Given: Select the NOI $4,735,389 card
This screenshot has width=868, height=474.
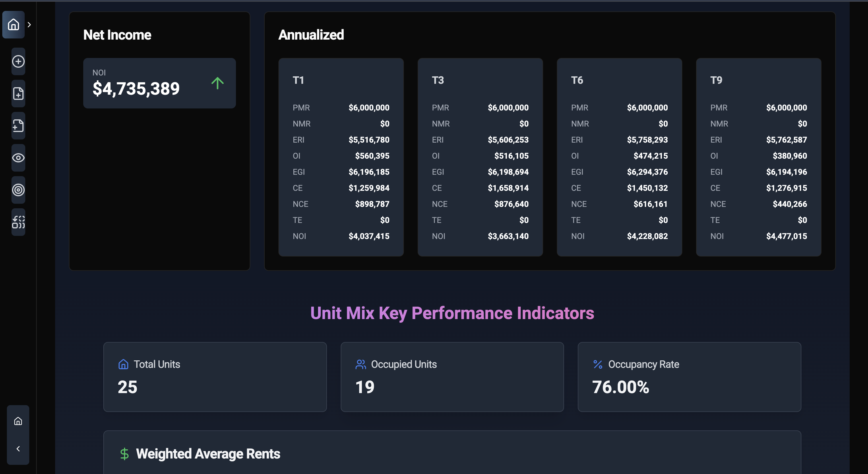Looking at the screenshot, I should coord(159,83).
